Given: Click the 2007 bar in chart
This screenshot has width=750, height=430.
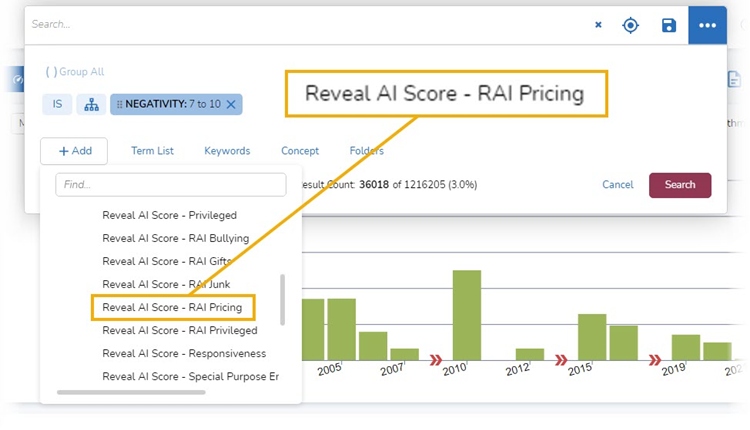Looking at the screenshot, I should (x=404, y=354).
